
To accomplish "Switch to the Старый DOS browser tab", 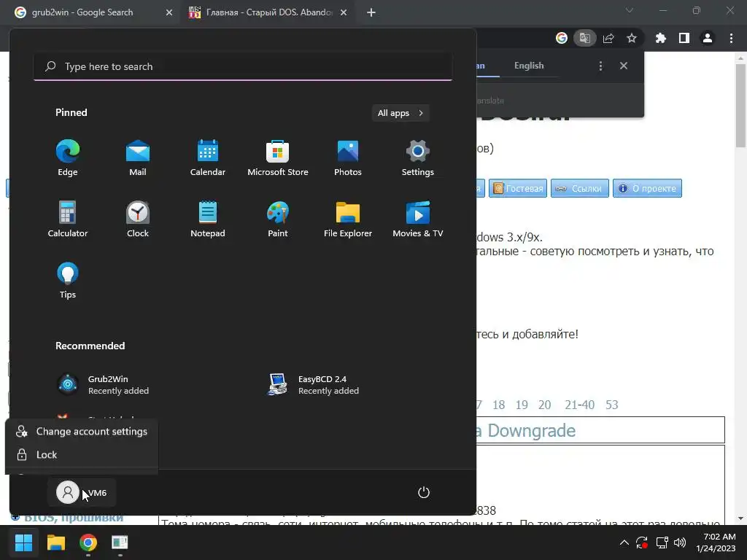I will tap(268, 12).
